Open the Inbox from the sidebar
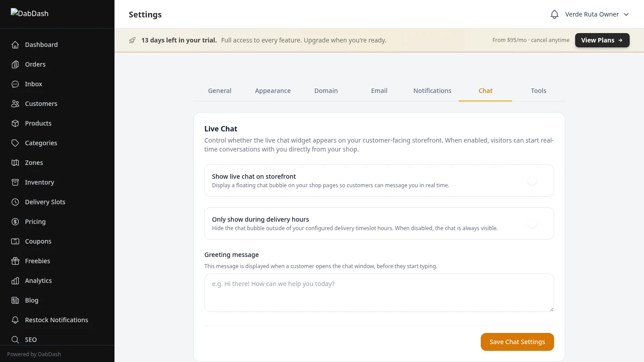 pyautogui.click(x=15, y=84)
